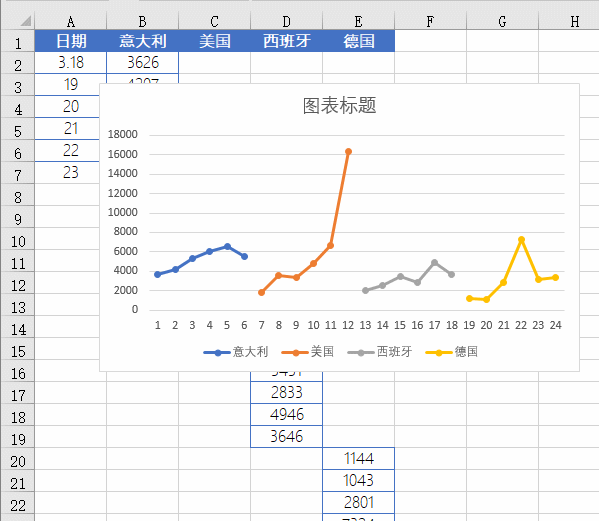Select the yellow 德国 legend entry
This screenshot has height=521, width=599.
(452, 352)
